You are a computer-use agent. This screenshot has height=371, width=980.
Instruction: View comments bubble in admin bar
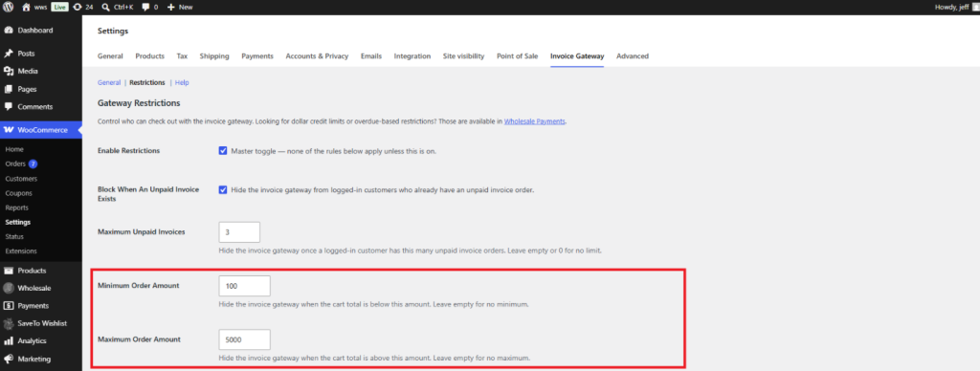(x=145, y=7)
